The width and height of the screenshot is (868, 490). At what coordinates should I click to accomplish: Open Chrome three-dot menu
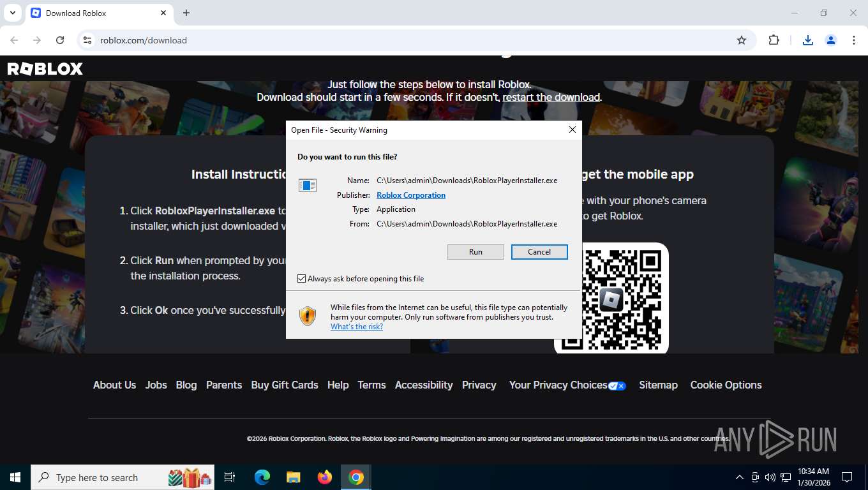pyautogui.click(x=854, y=40)
